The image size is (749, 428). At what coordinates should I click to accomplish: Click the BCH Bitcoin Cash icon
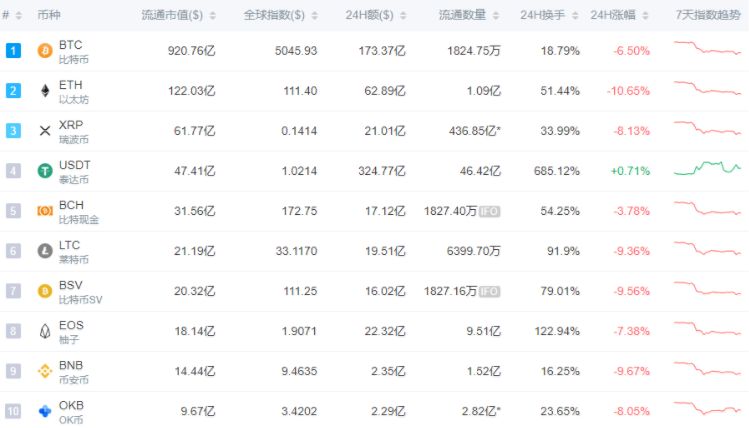44,211
